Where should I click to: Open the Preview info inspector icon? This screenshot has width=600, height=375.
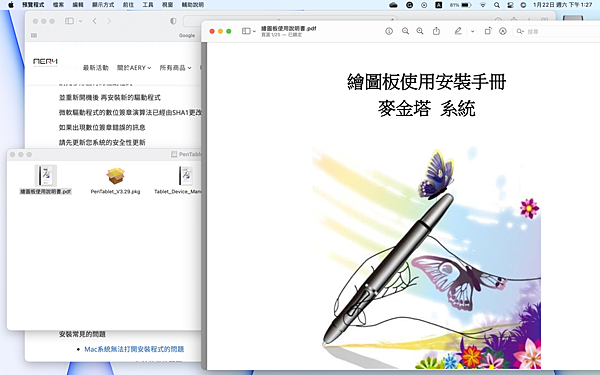click(389, 31)
